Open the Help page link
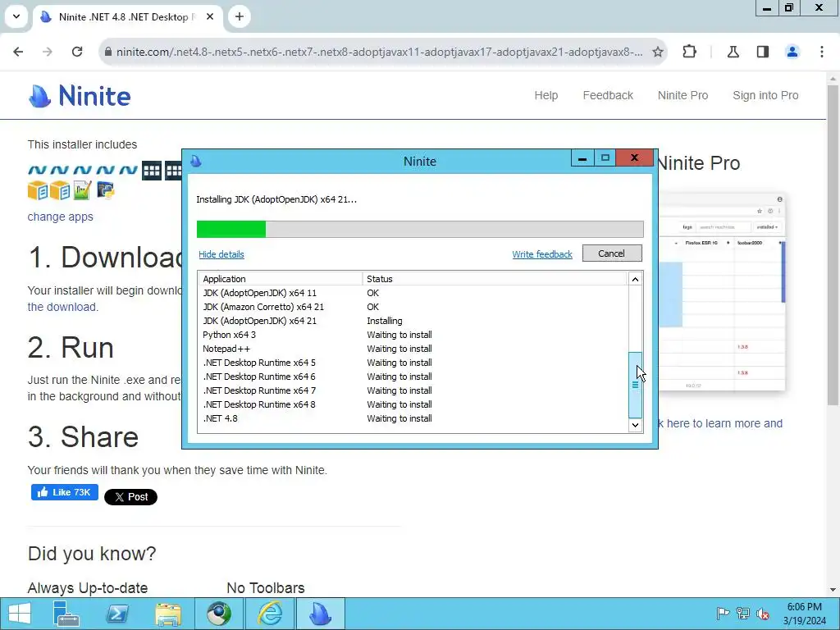The image size is (840, 630). click(x=546, y=95)
